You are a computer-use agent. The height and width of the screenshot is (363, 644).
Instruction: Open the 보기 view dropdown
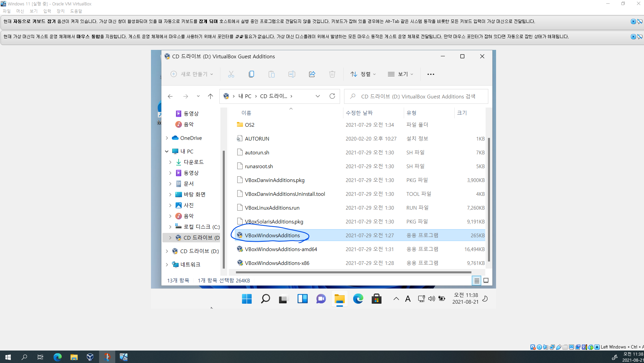[400, 74]
